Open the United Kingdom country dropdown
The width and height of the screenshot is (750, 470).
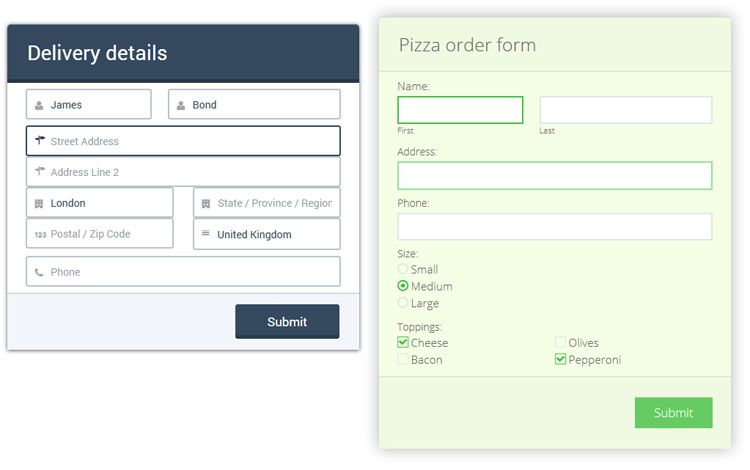[x=267, y=234]
